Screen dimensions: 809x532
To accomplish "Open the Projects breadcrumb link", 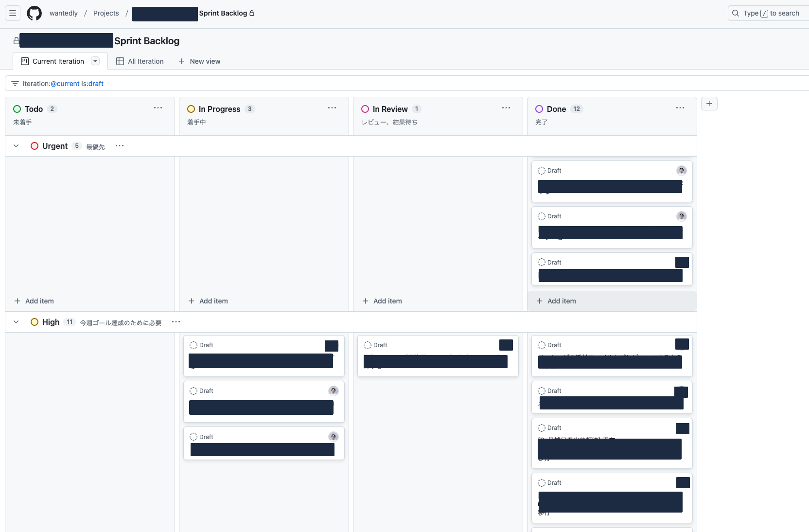I will (x=106, y=13).
